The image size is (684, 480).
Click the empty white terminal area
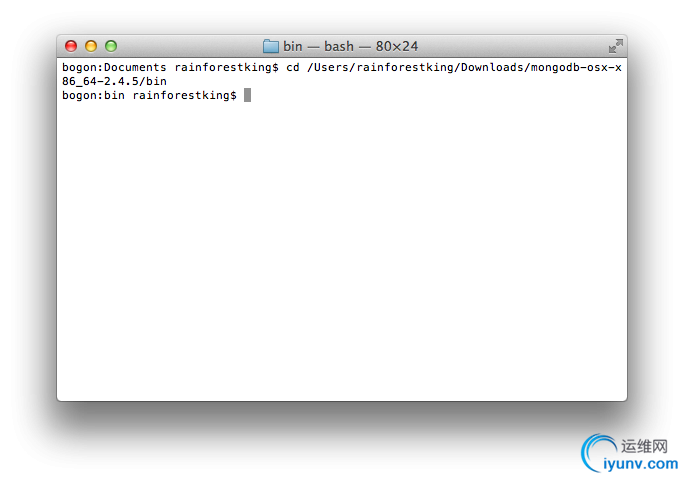coord(342,249)
